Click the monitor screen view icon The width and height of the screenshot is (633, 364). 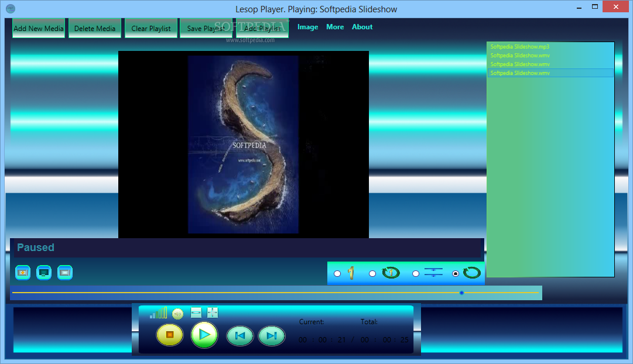[x=44, y=273]
